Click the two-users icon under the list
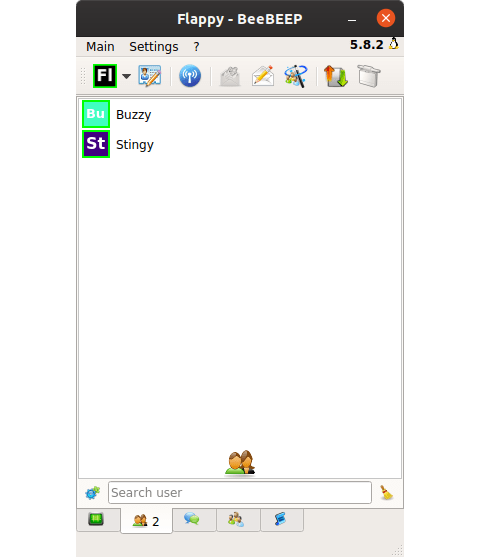480x557 pixels. click(240, 463)
